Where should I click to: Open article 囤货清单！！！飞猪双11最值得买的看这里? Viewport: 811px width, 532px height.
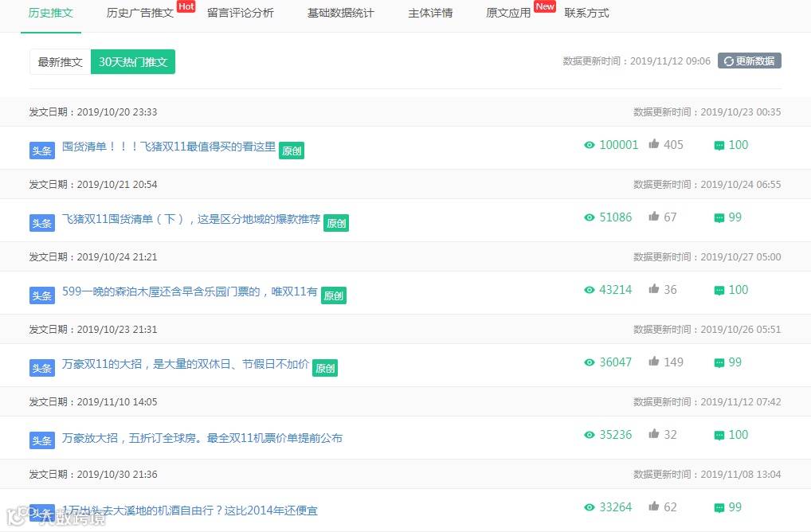tap(169, 147)
